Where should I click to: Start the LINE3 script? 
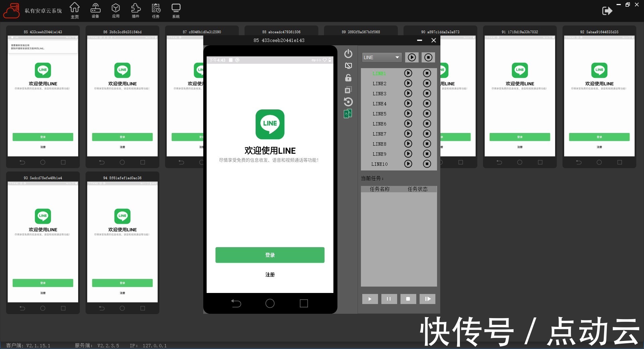pos(408,93)
